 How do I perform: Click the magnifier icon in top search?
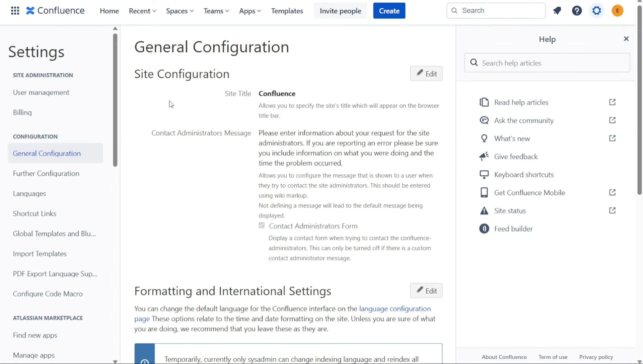[454, 11]
